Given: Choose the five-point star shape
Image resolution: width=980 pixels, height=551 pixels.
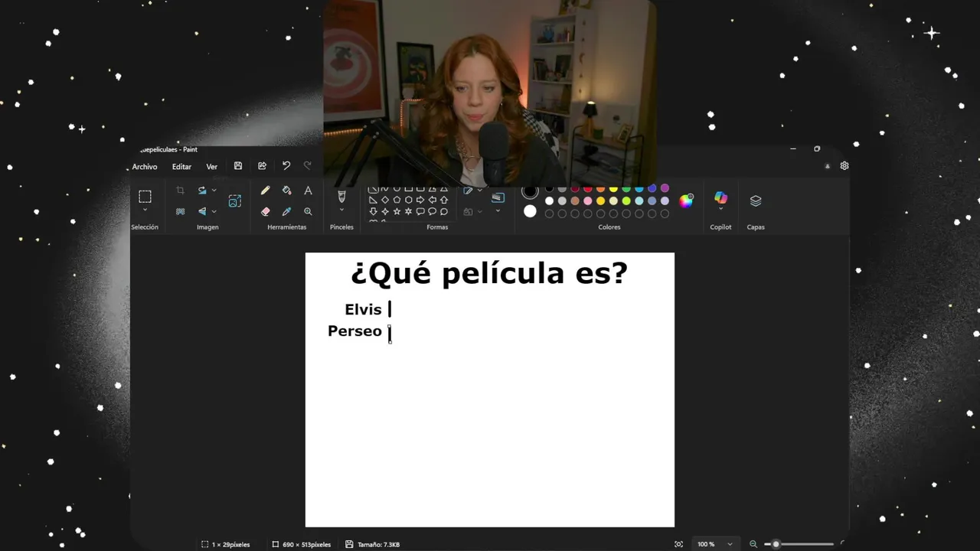Looking at the screenshot, I should click(397, 211).
